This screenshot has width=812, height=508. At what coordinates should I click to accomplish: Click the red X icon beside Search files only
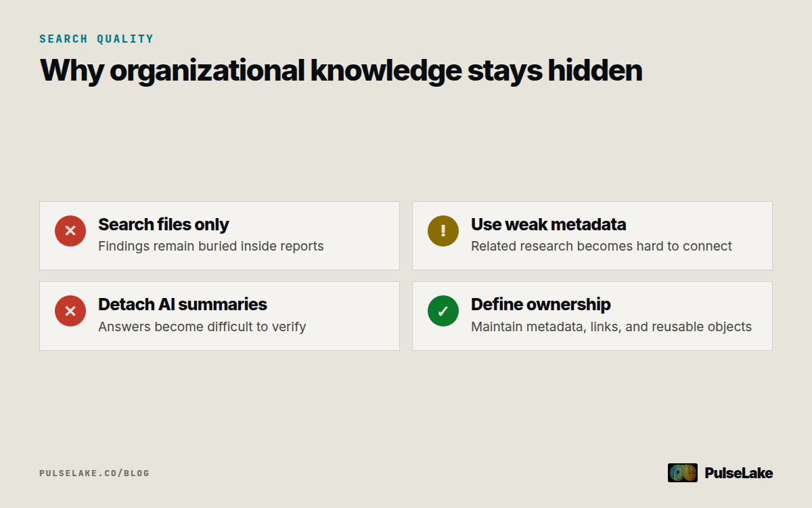(70, 231)
